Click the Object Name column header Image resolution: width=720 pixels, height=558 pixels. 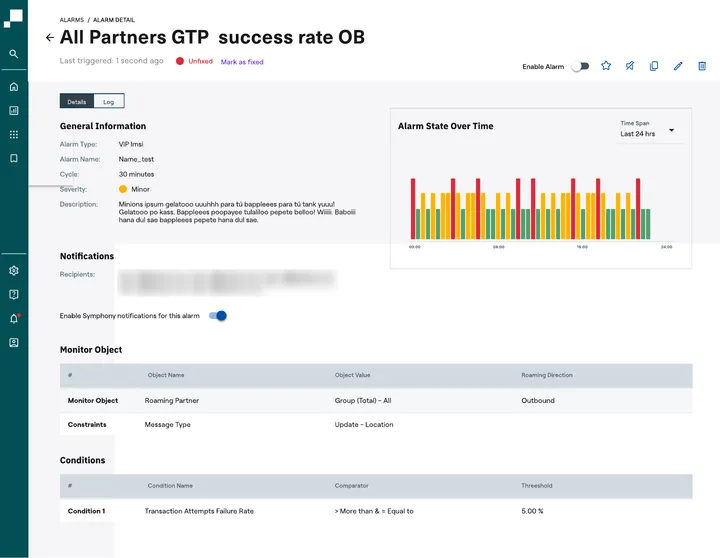[x=166, y=375]
